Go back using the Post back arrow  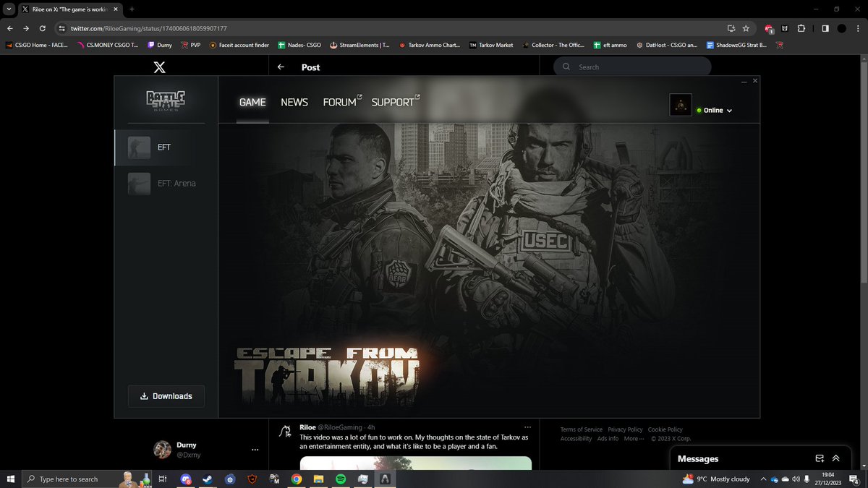[281, 67]
